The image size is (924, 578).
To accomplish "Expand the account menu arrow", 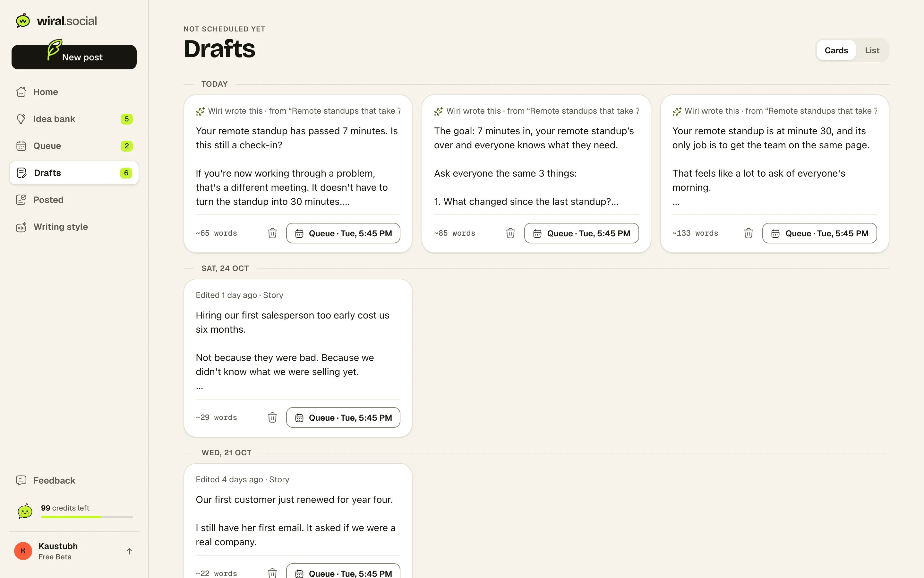I will pos(129,551).
